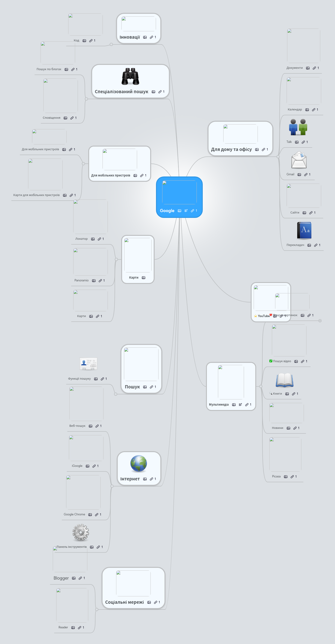
Task: Open the link icon beside Соціальні мережі
Action: tap(156, 602)
